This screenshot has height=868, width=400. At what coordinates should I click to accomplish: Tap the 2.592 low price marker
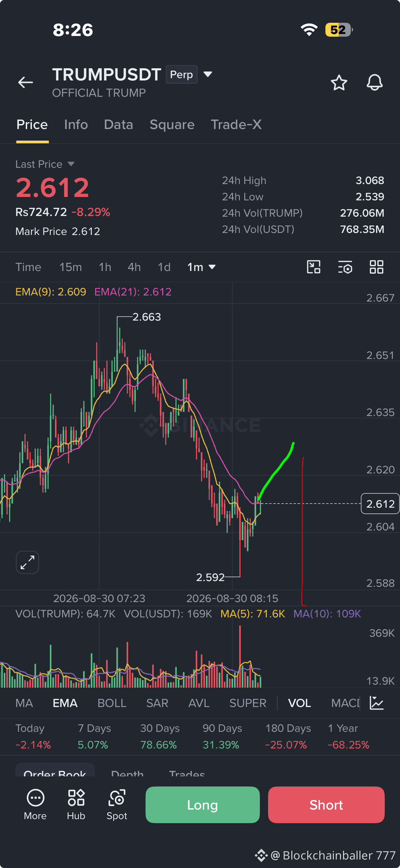pyautogui.click(x=210, y=577)
